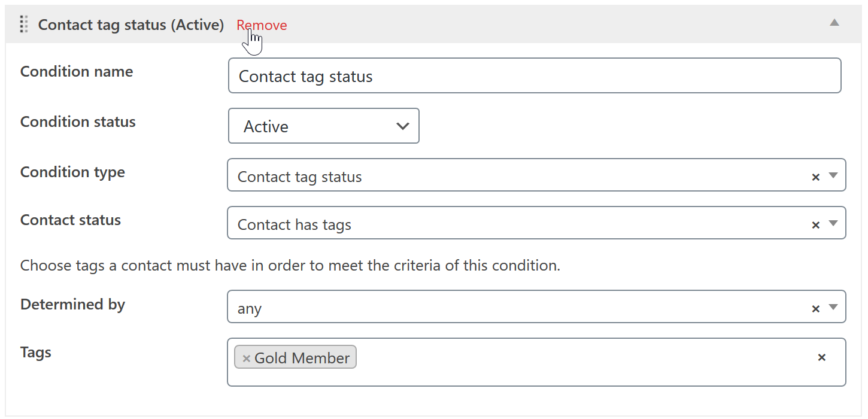This screenshot has width=868, height=419.
Task: Click the dropdown arrow on Contact status
Action: click(x=833, y=224)
